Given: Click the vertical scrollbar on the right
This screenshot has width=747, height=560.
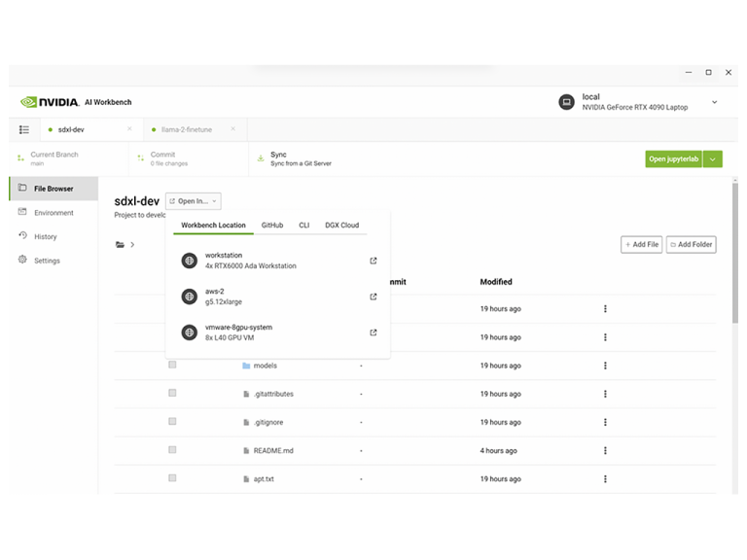Looking at the screenshot, I should pos(734,253).
